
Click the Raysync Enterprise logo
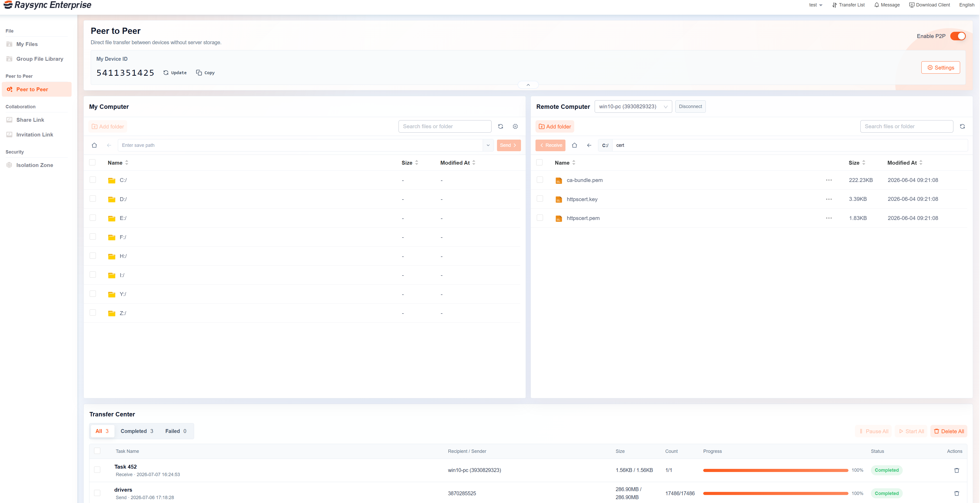[x=47, y=5]
